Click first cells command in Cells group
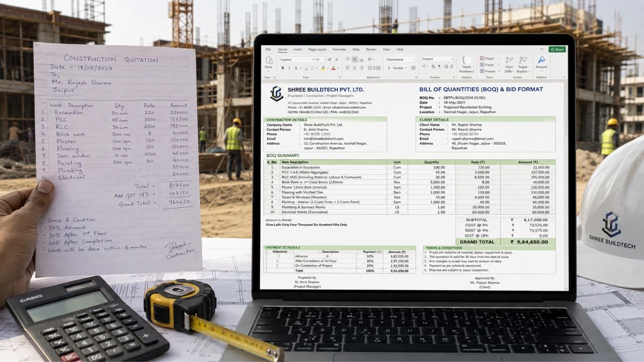The width and height of the screenshot is (644, 362). point(490,58)
